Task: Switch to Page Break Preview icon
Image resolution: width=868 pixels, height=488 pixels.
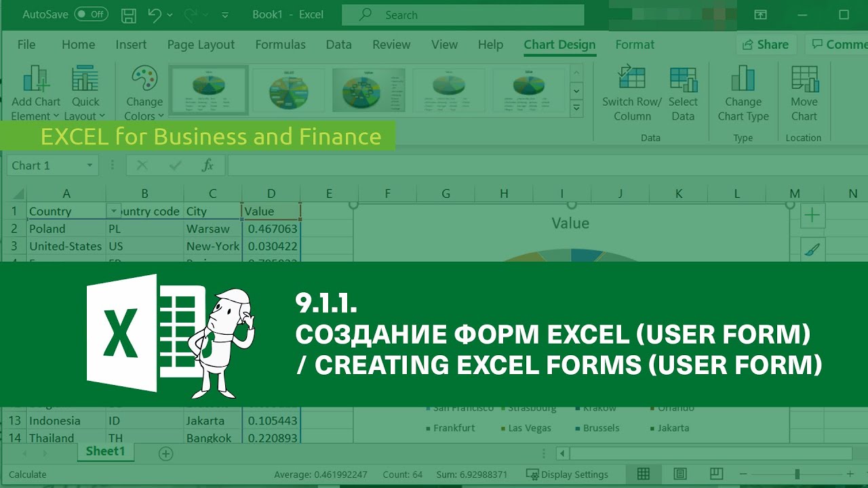Action: point(716,474)
